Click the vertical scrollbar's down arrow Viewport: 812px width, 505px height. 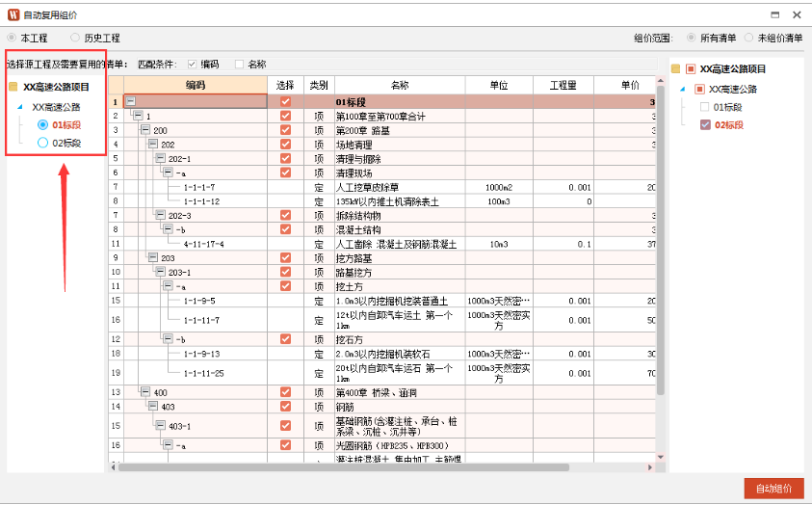pos(661,457)
